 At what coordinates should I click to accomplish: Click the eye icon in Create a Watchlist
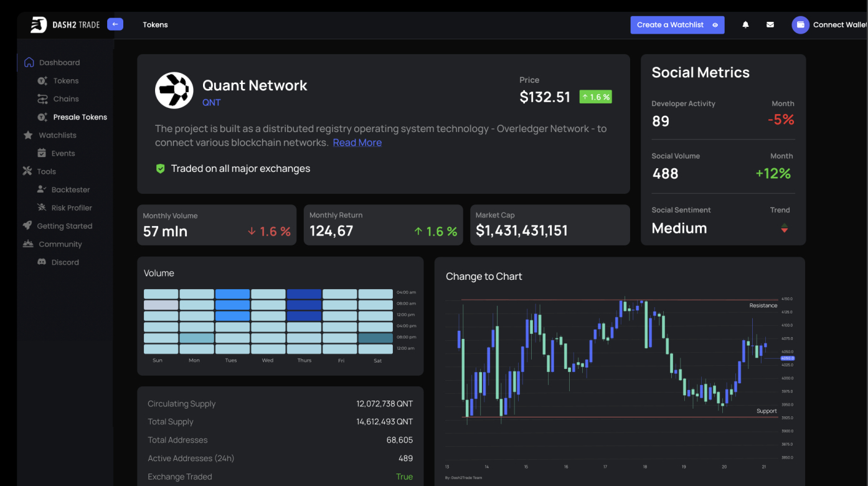coord(715,25)
